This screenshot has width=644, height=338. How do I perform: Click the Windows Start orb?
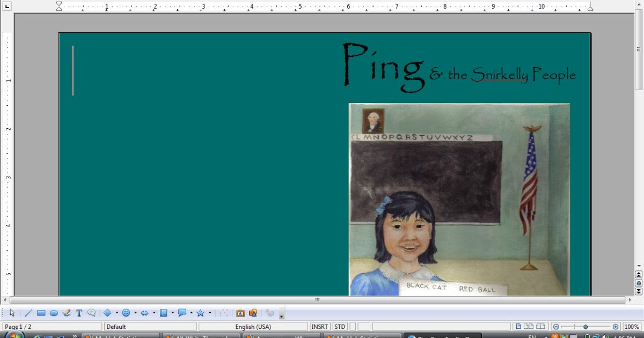[13, 335]
